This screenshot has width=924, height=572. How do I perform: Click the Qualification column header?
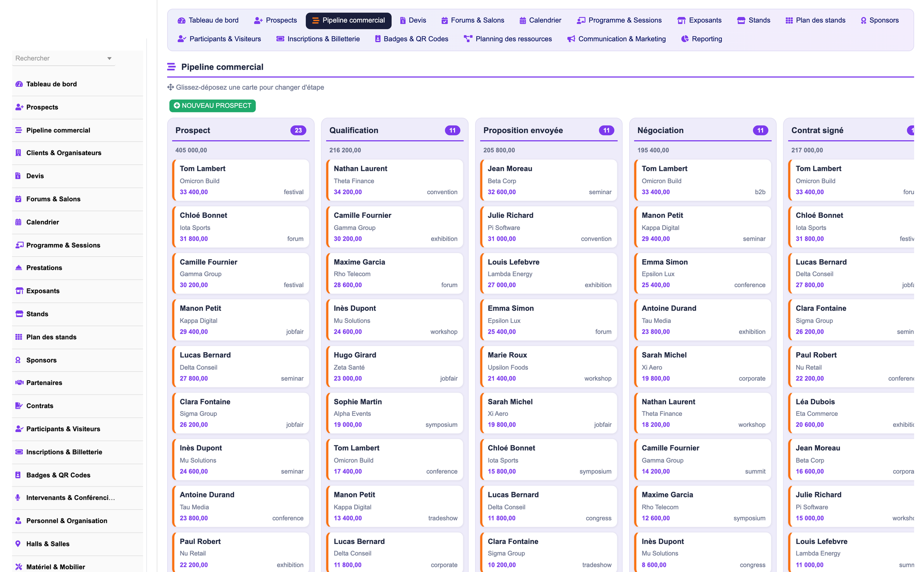point(395,131)
